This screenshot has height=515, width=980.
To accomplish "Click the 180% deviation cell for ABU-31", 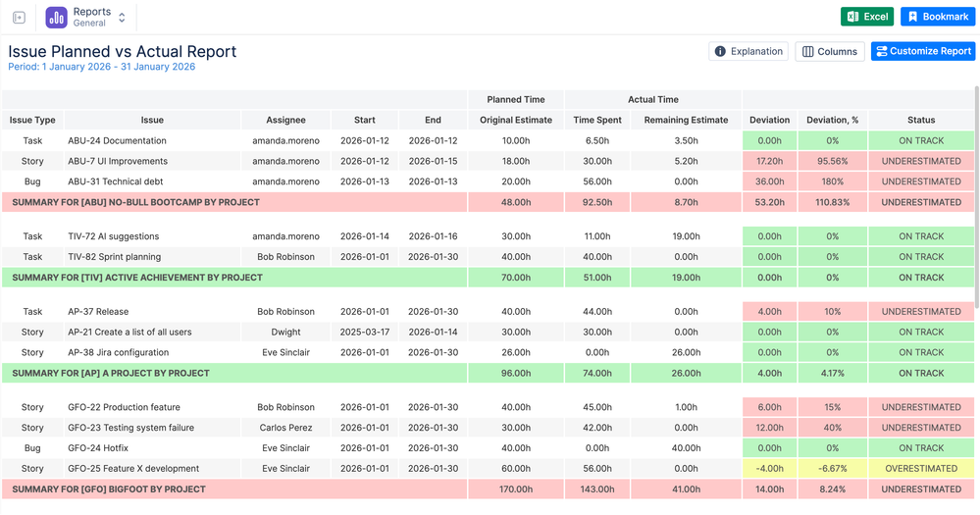I will tap(832, 181).
